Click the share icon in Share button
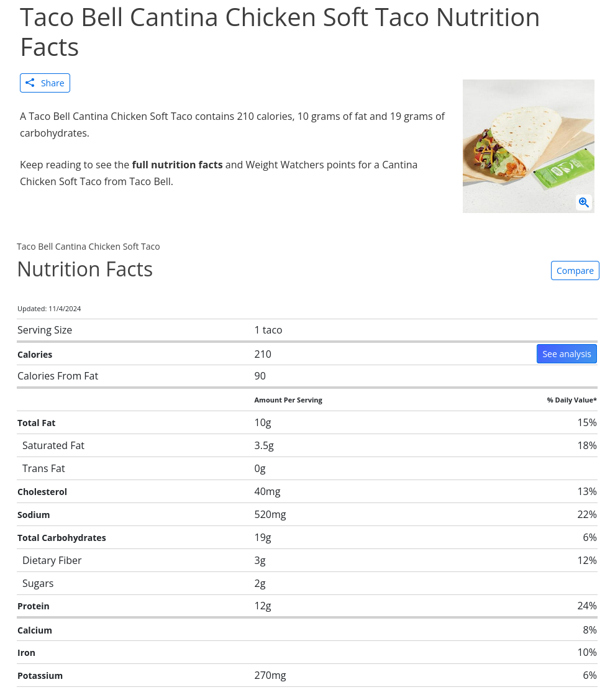The width and height of the screenshot is (610, 700). coord(30,83)
